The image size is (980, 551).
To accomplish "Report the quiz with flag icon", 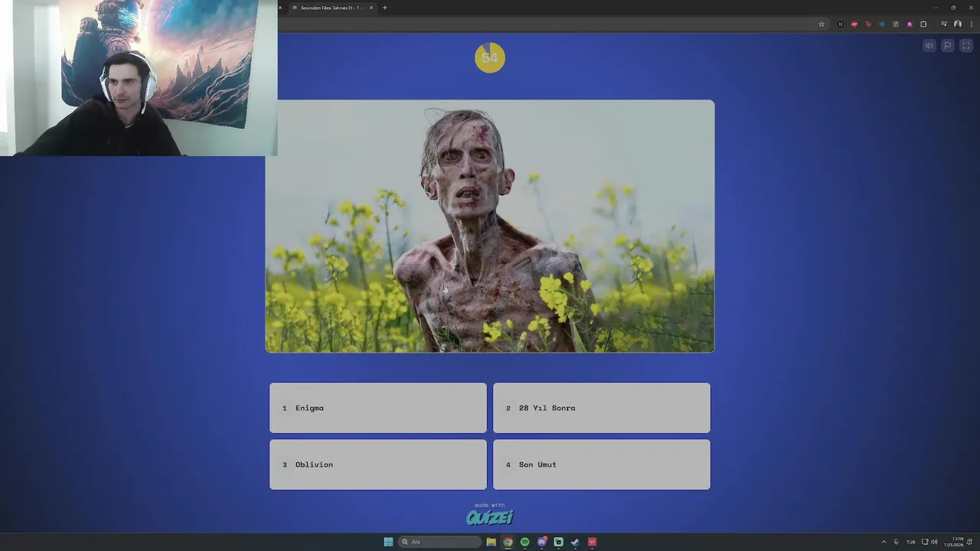I will tap(948, 46).
